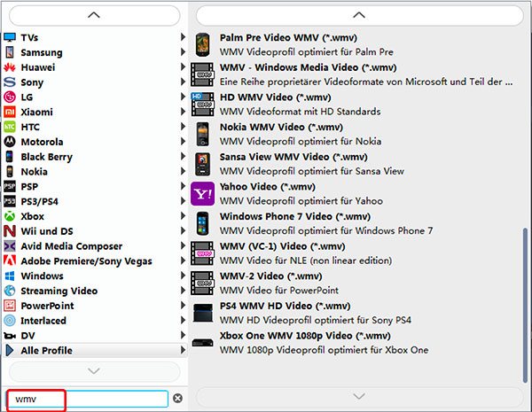Select Sansa View WMV Video profile

355,164
